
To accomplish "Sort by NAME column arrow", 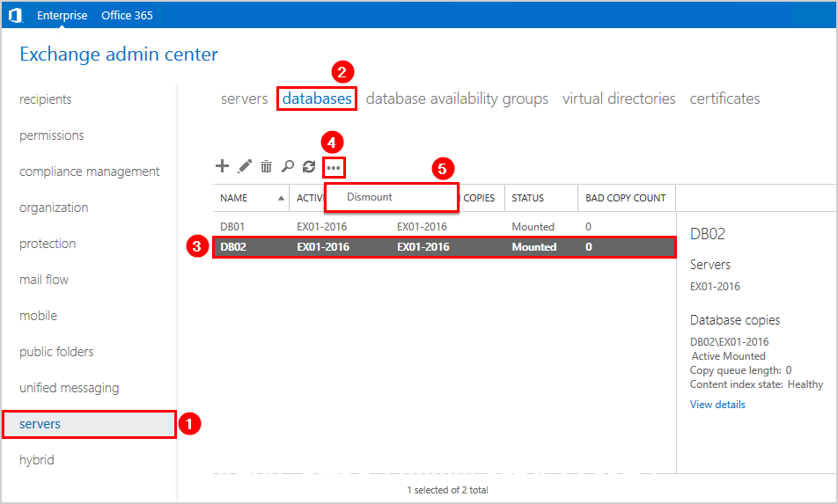I will (281, 198).
